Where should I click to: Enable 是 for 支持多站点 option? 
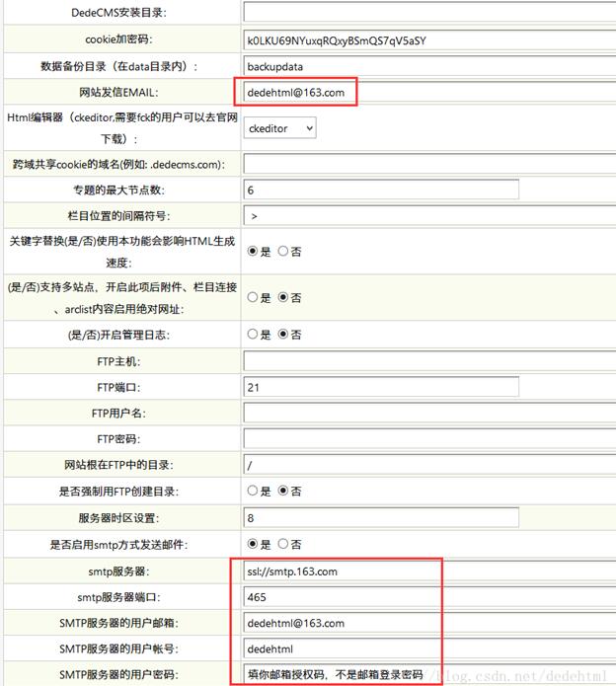click(253, 297)
